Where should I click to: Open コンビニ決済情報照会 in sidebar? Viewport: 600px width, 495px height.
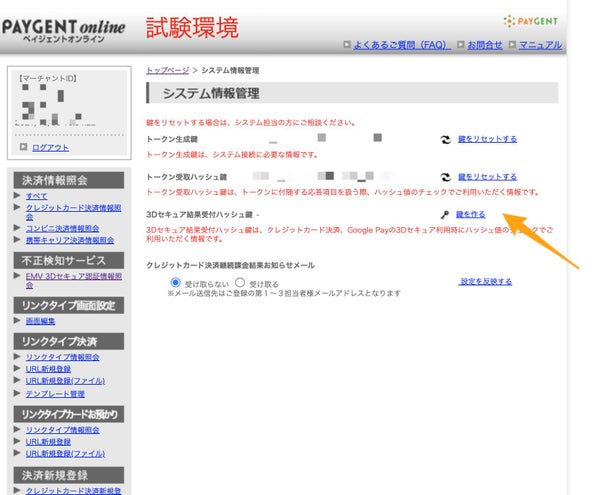point(62,228)
